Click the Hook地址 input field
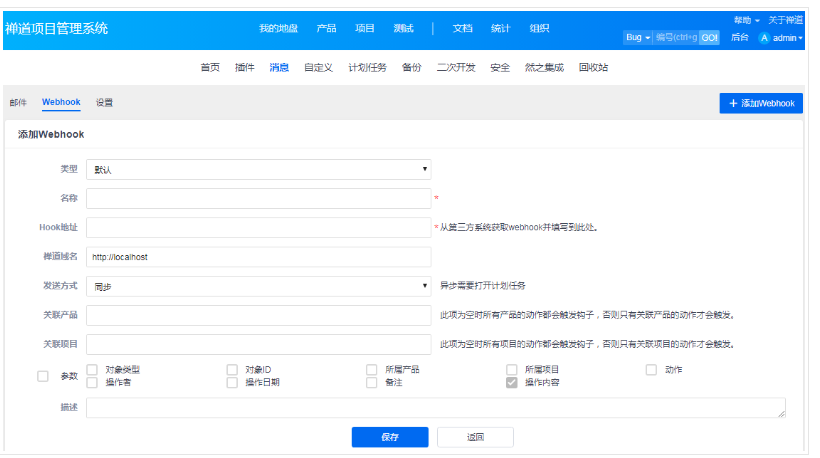The height and width of the screenshot is (458, 820). point(258,227)
